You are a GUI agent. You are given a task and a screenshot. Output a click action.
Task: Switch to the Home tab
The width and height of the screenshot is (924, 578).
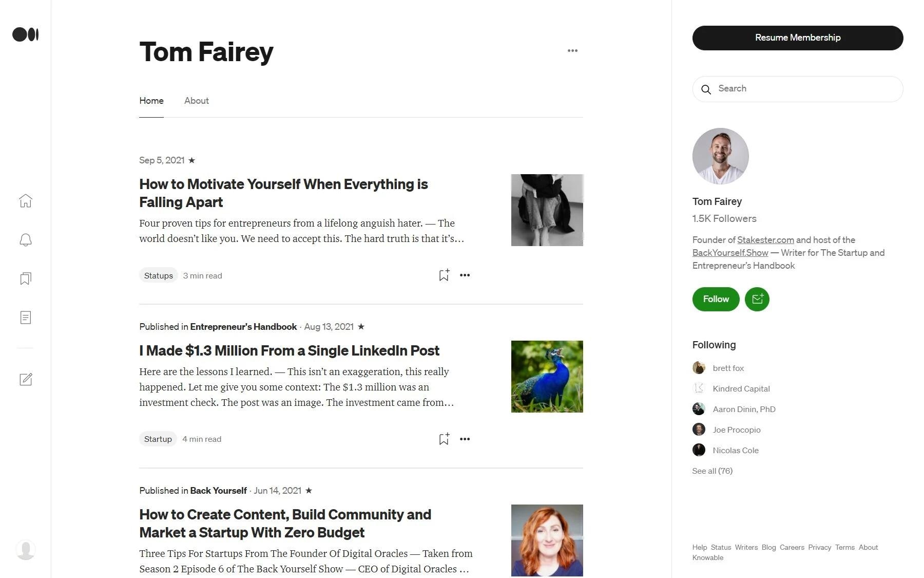[151, 101]
